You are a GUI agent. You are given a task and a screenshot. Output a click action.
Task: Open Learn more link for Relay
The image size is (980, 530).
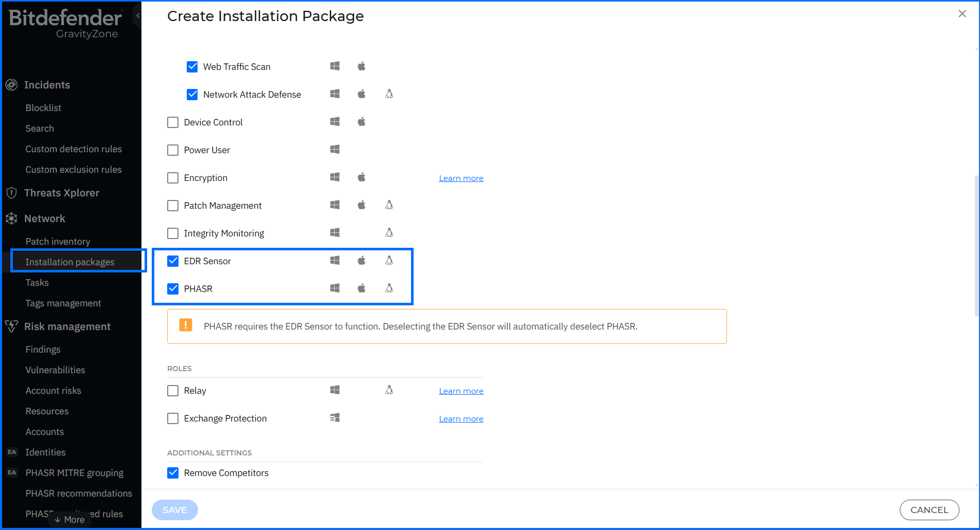click(461, 391)
